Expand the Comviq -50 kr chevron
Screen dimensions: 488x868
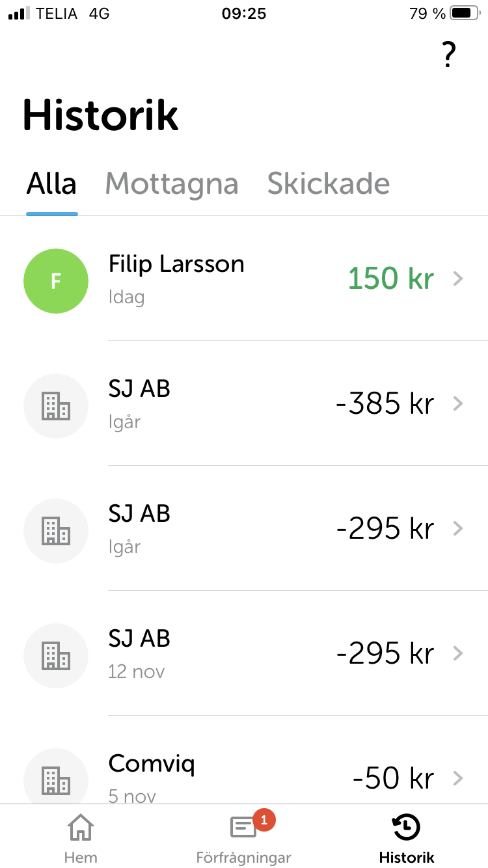[458, 778]
